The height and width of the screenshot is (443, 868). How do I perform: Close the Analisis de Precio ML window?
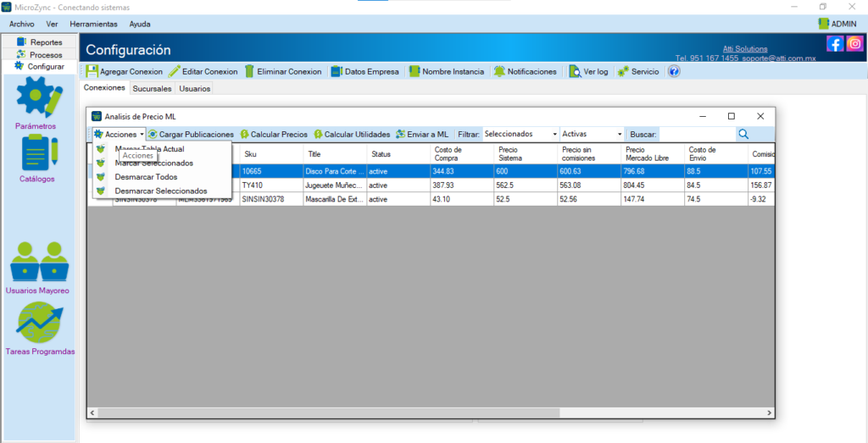pyautogui.click(x=760, y=116)
